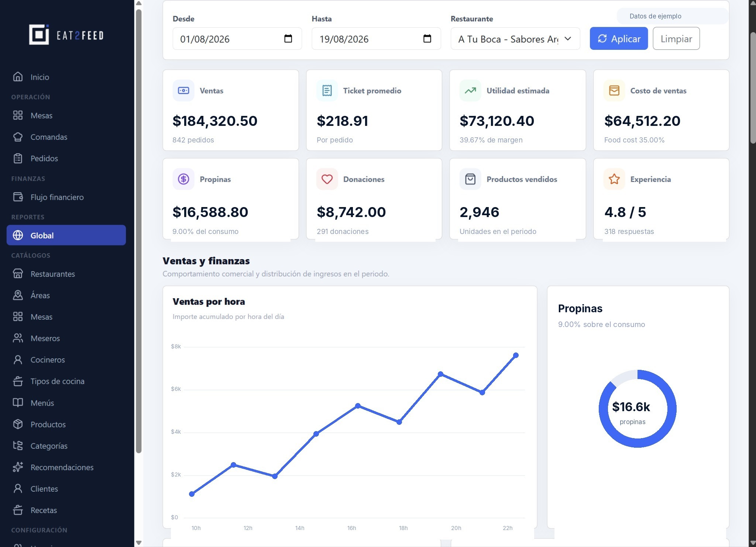Open the Tipos de cocina pot icon
The height and width of the screenshot is (547, 756).
pyautogui.click(x=18, y=381)
